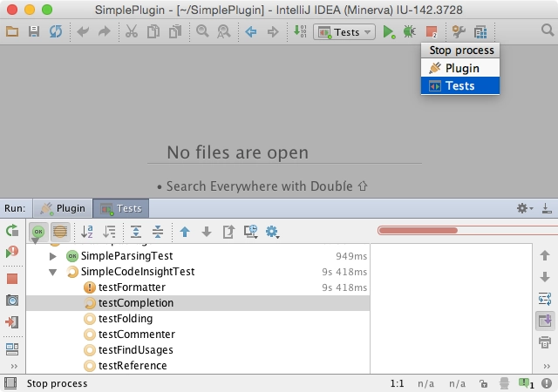Select the testFormatter failed test

(x=198, y=287)
